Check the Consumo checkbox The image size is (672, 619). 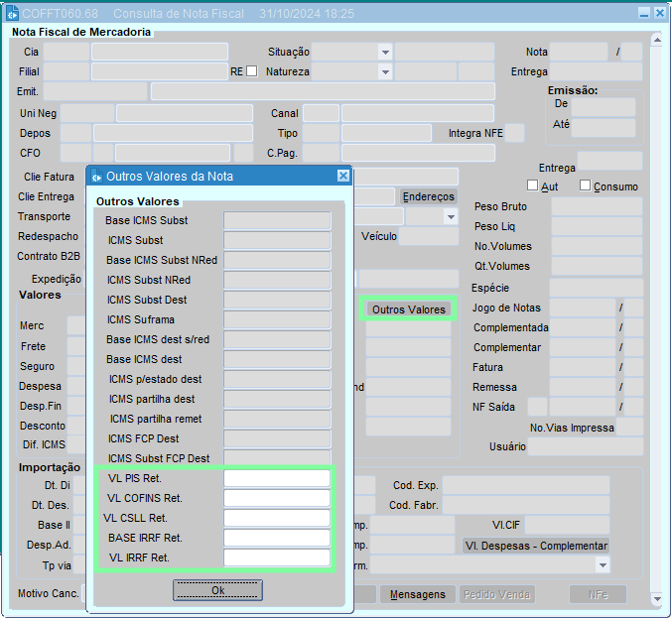(x=586, y=186)
